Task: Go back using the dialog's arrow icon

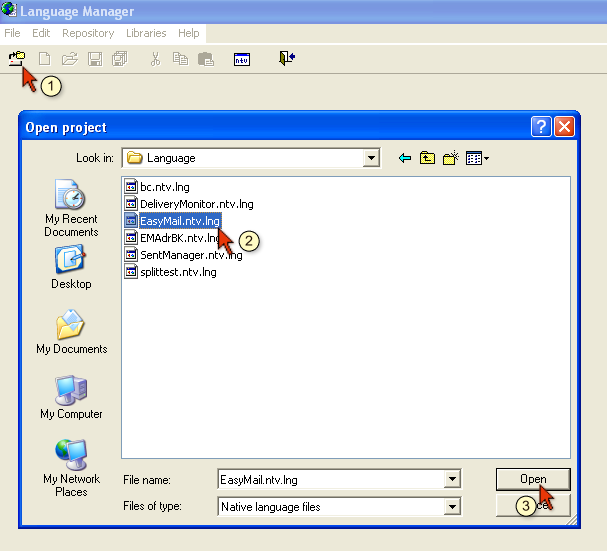Action: point(405,158)
